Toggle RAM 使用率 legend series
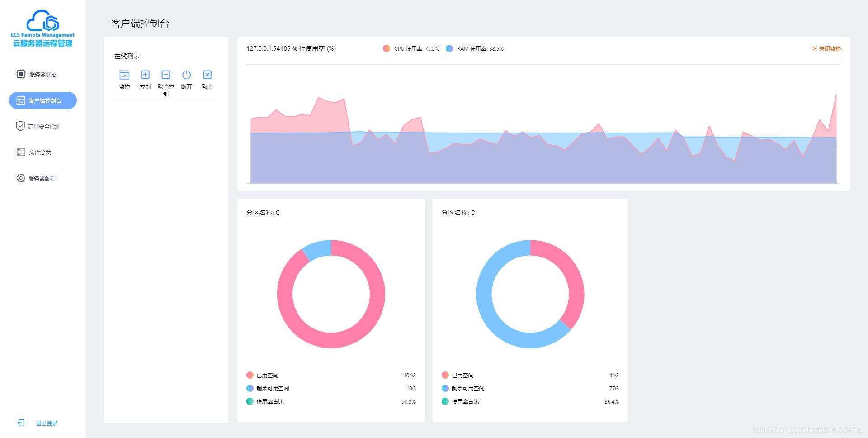This screenshot has width=868, height=438. point(474,48)
